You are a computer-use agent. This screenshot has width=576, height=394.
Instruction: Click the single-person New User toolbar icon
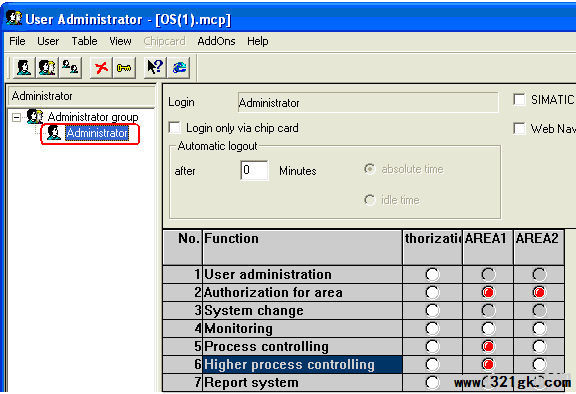tap(24, 67)
